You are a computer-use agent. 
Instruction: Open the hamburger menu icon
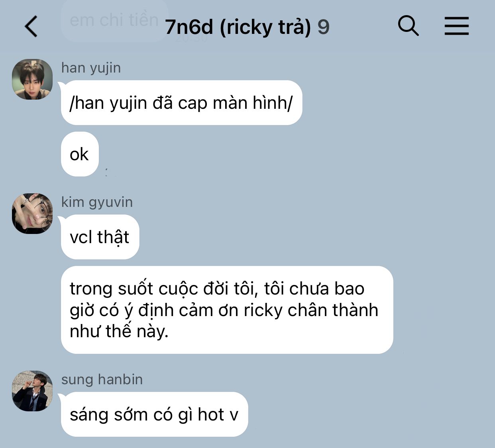click(x=457, y=26)
